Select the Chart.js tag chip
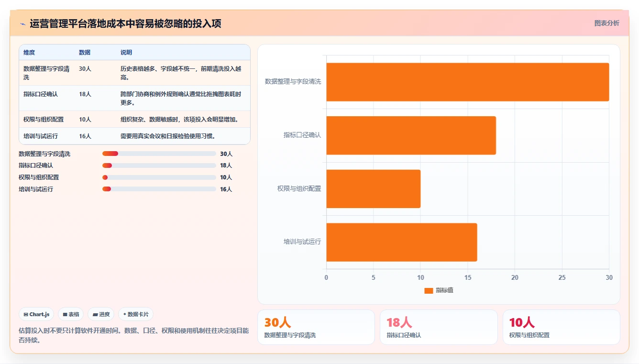The image size is (639, 364). pyautogui.click(x=37, y=314)
